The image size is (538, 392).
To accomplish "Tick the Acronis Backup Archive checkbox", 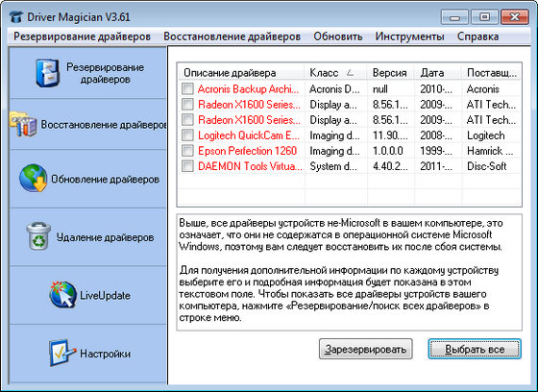I will point(187,89).
